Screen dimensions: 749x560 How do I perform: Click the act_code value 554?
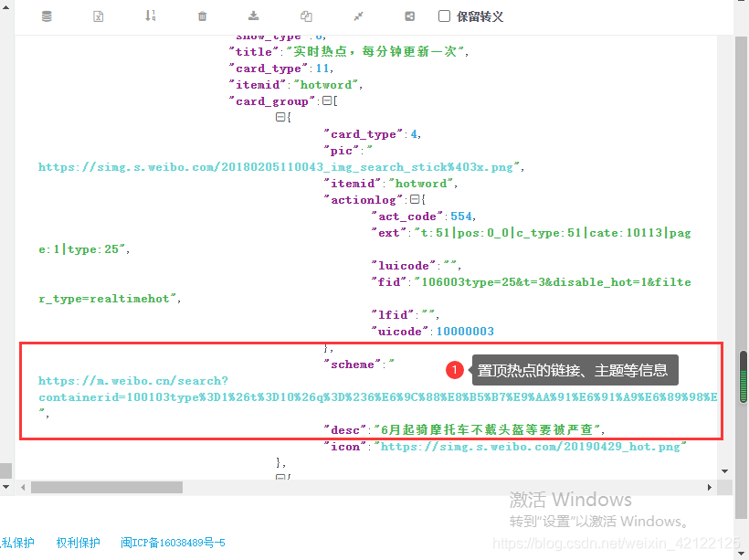(461, 217)
